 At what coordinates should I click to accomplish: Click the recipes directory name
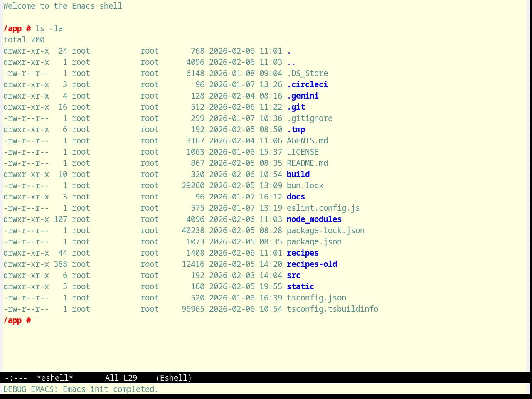point(303,253)
